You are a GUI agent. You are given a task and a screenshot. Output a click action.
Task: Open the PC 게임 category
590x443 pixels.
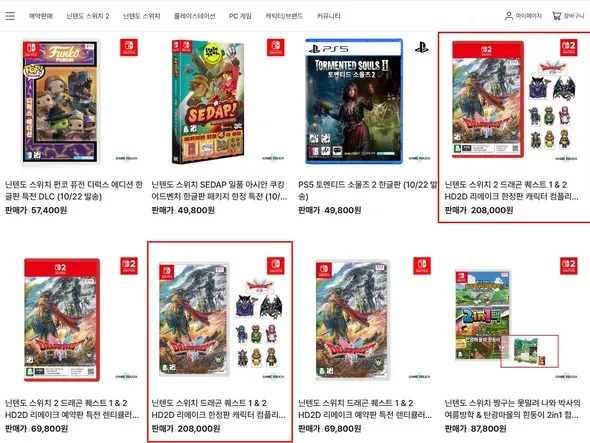point(240,16)
